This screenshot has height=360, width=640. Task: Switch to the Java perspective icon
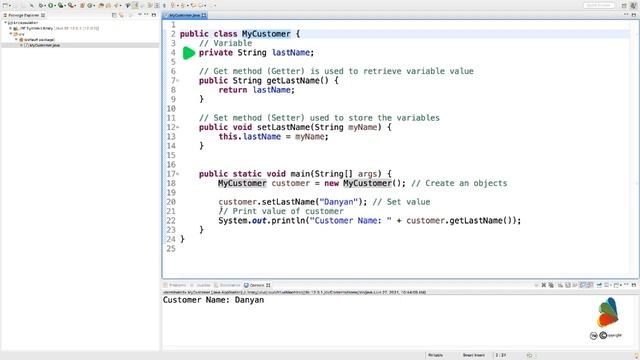(633, 5)
